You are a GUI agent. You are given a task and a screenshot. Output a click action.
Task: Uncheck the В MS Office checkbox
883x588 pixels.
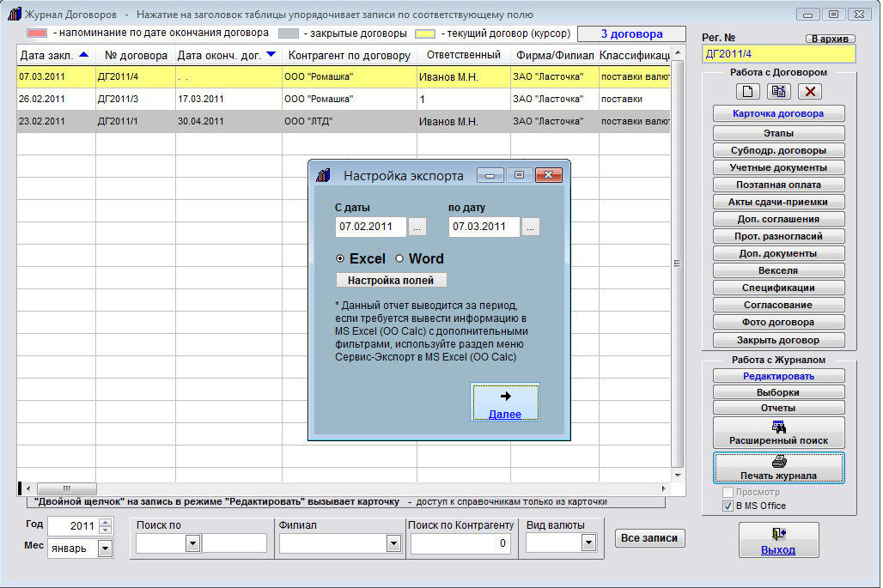728,506
